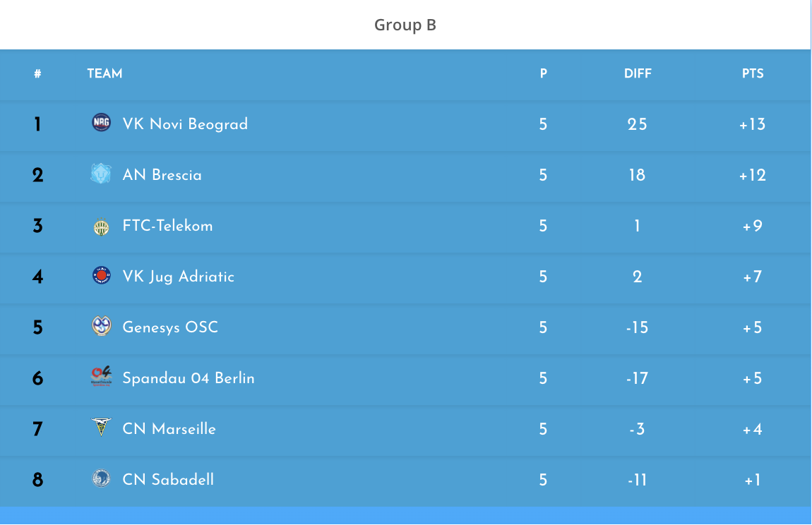Select the Spandau 04 Berlin name
The height and width of the screenshot is (525, 812).
(x=189, y=378)
